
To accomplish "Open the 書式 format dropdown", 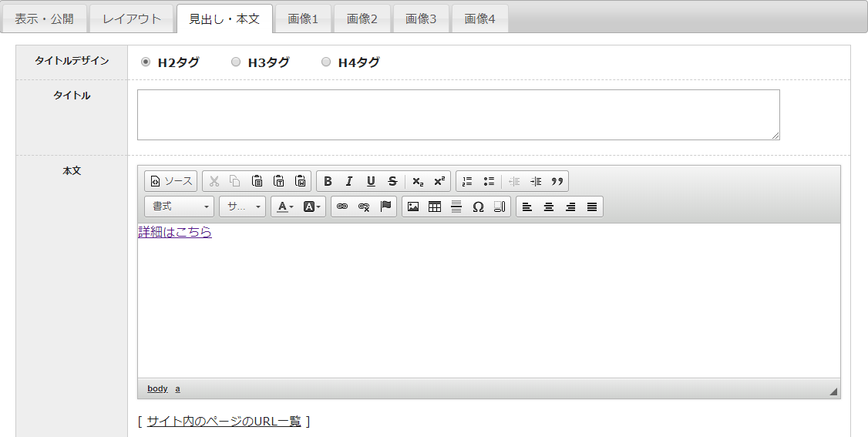I will pyautogui.click(x=180, y=207).
